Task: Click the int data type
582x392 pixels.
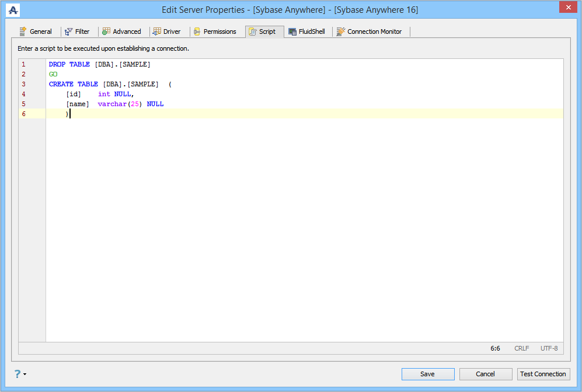Action: click(104, 94)
